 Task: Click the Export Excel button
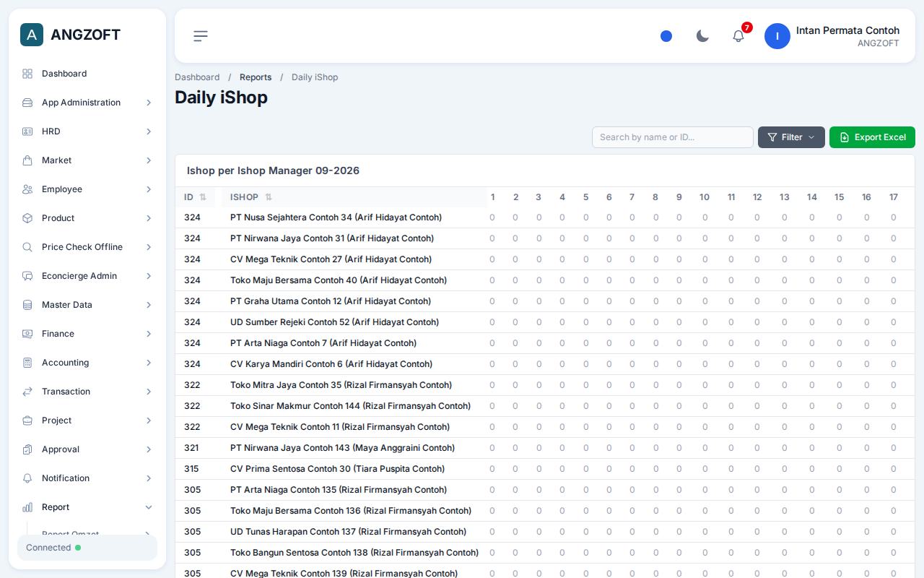tap(872, 137)
